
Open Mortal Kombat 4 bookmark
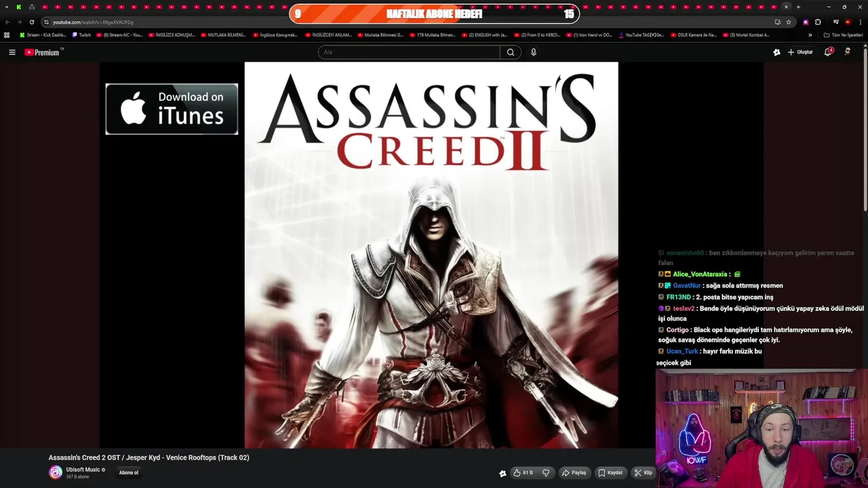pos(746,35)
